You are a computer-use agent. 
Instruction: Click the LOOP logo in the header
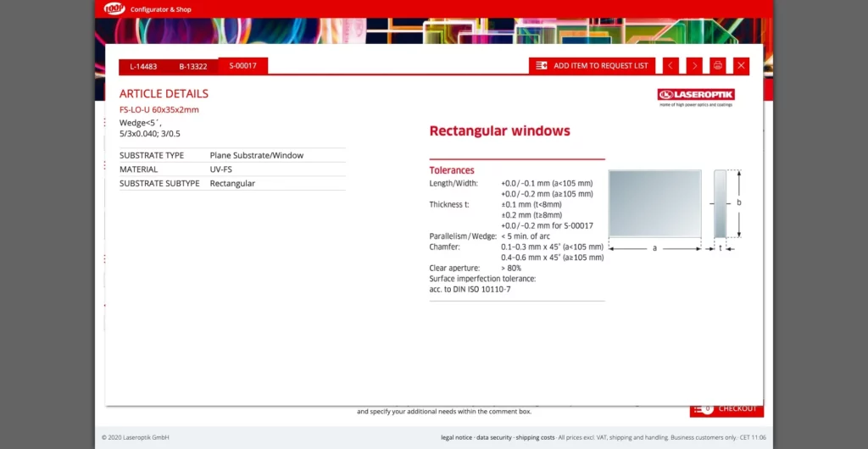pyautogui.click(x=114, y=8)
